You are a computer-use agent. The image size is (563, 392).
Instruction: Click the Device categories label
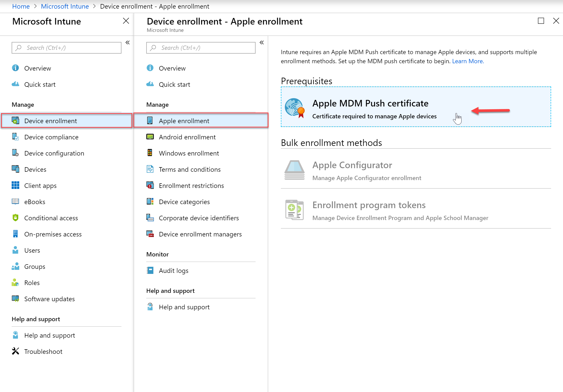(x=184, y=202)
